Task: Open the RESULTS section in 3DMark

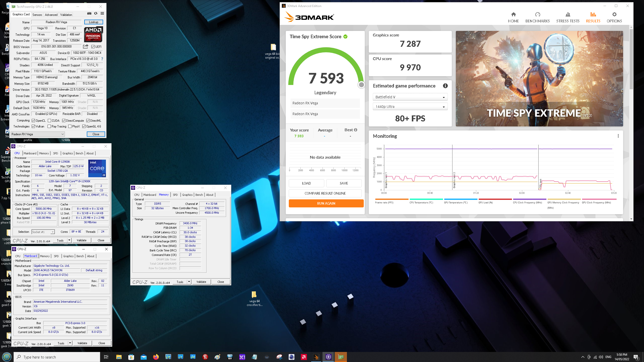Action: [x=593, y=17]
